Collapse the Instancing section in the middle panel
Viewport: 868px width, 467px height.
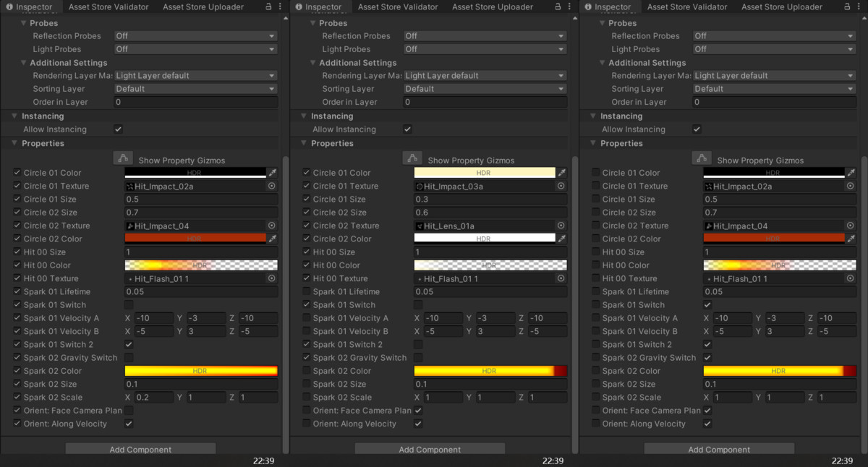(x=305, y=116)
